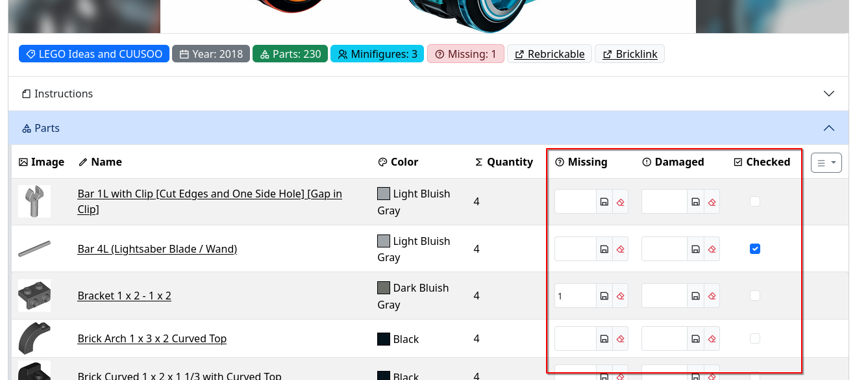
Task: Uncheck the Bar 4L checked box
Action: [x=754, y=249]
